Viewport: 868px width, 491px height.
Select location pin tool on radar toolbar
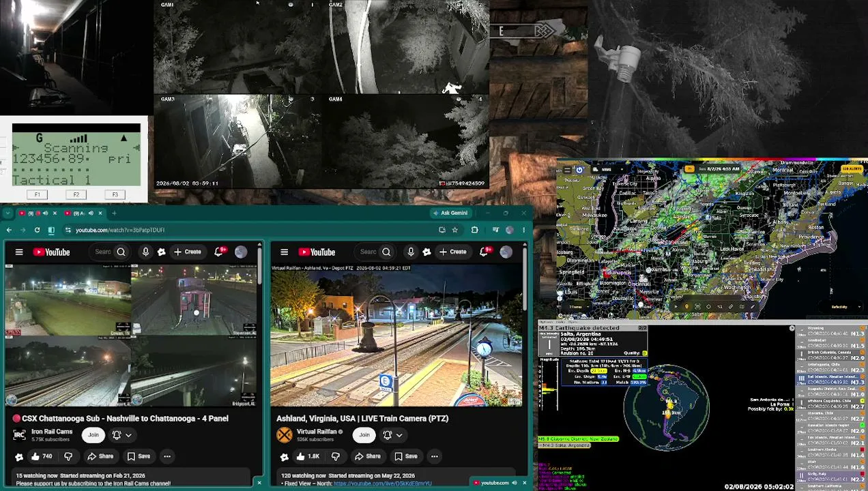click(x=686, y=307)
